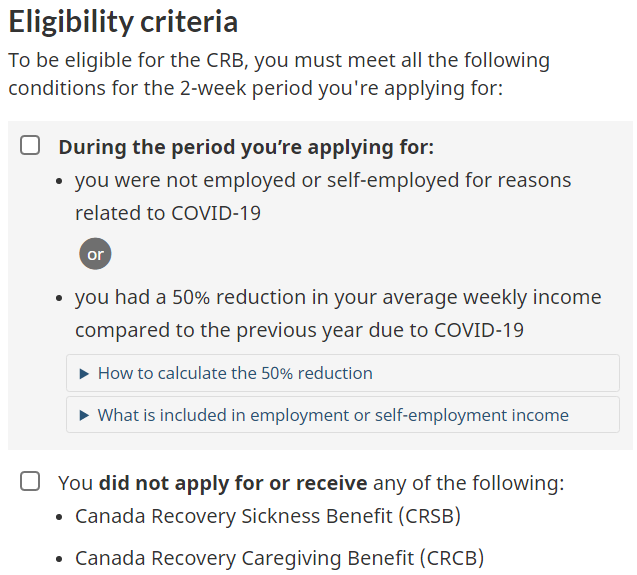This screenshot has height=575, width=637.
Task: Check the "During the period you're applying for" checkbox
Action: 31,146
